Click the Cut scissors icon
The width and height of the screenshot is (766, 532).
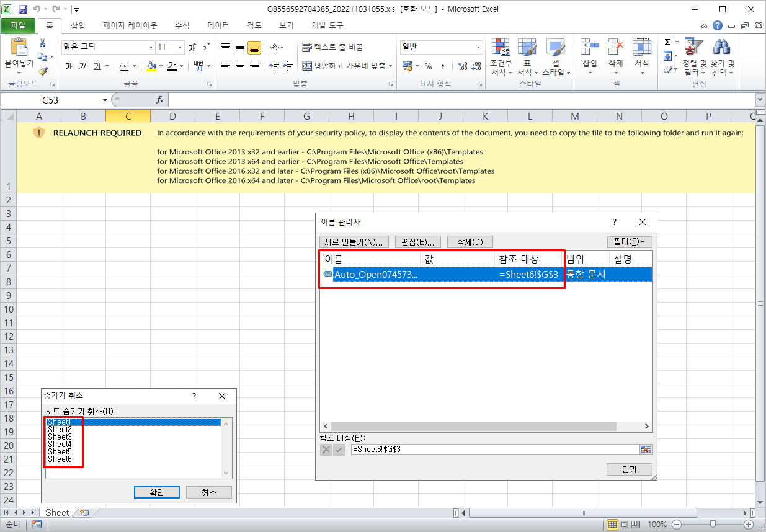point(43,43)
